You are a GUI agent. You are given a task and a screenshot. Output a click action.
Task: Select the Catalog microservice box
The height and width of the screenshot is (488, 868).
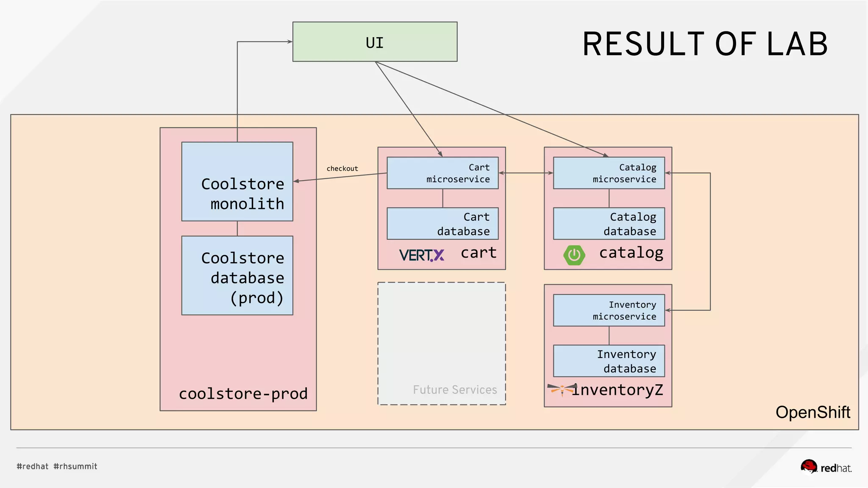[609, 173]
